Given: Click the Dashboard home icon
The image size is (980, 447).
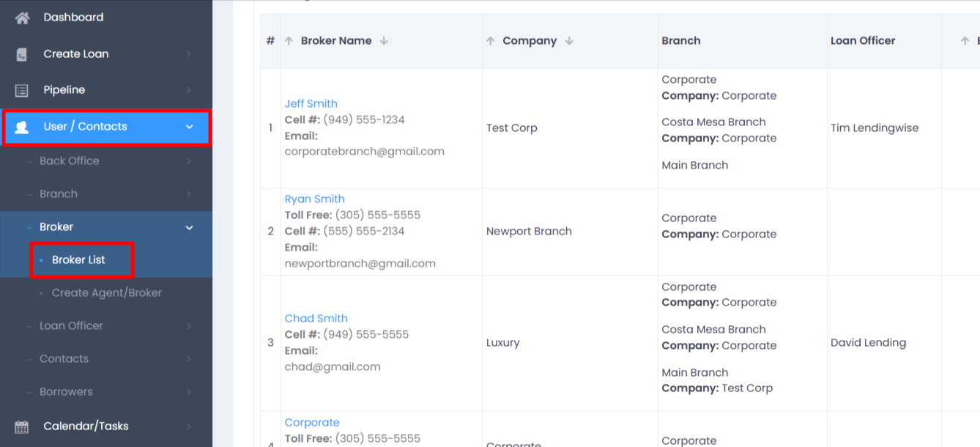Looking at the screenshot, I should pos(22,18).
